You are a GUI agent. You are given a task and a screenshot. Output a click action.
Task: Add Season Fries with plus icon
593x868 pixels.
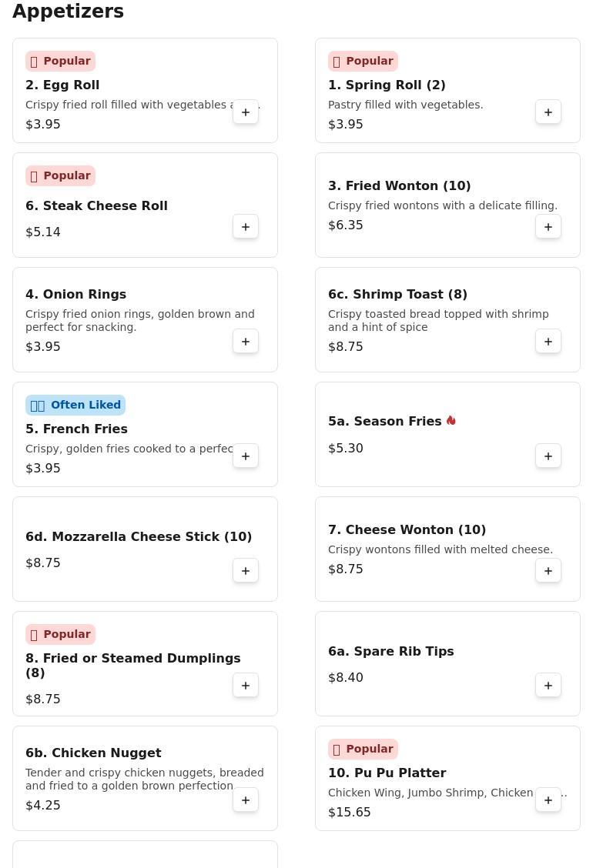(548, 456)
